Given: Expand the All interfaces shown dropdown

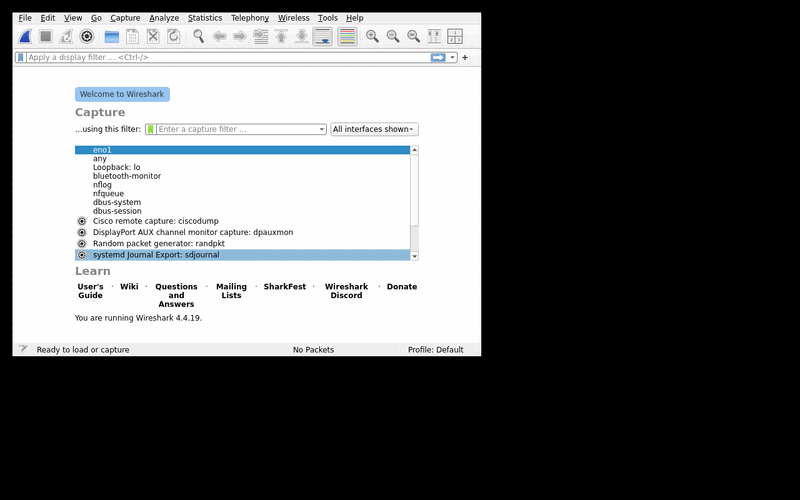Looking at the screenshot, I should coord(374,129).
